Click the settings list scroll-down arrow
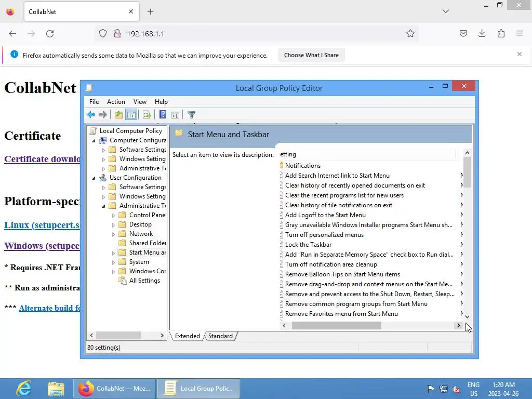 point(467,316)
